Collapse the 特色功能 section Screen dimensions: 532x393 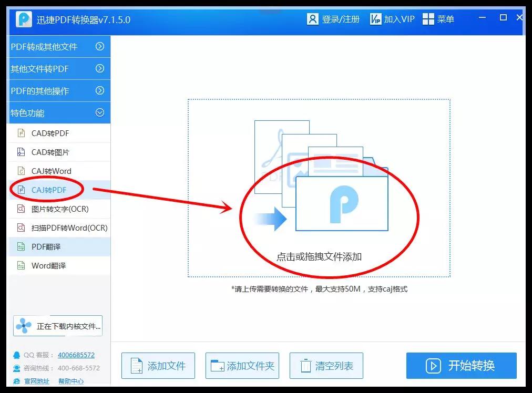point(99,113)
